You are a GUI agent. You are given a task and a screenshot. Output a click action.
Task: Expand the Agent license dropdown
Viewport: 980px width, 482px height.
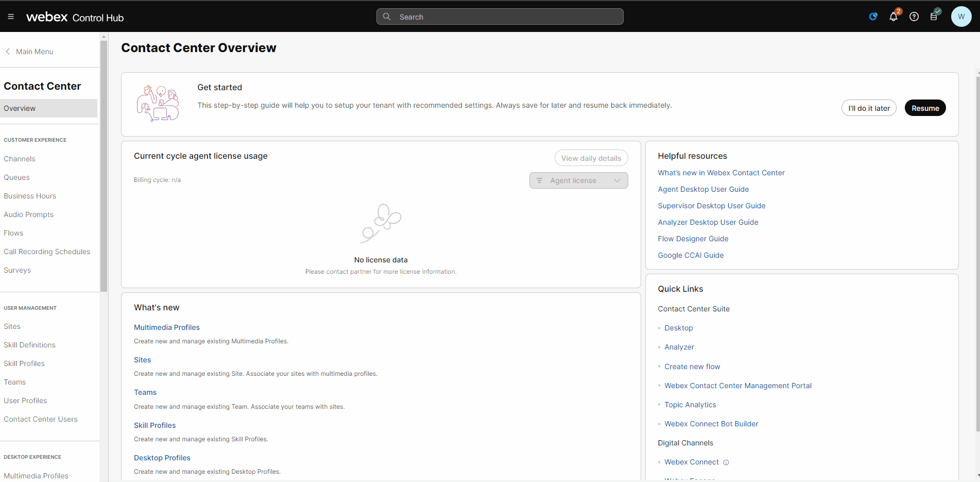578,180
